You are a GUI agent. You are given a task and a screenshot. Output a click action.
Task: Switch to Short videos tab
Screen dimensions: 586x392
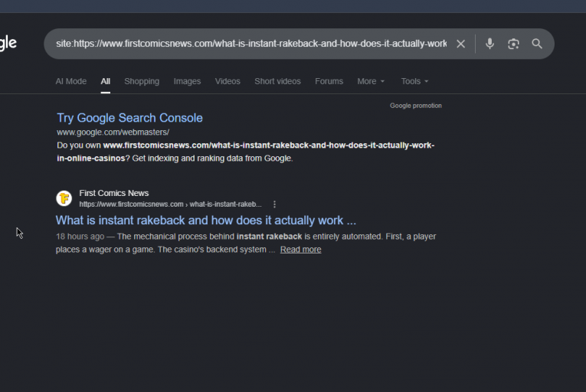click(x=277, y=81)
